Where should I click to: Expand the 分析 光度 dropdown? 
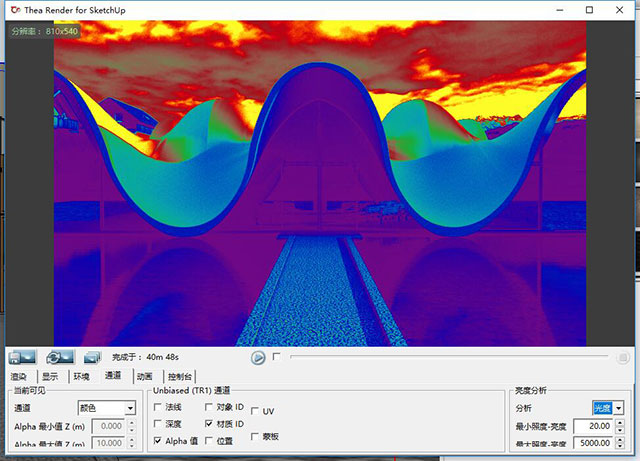tap(608, 408)
